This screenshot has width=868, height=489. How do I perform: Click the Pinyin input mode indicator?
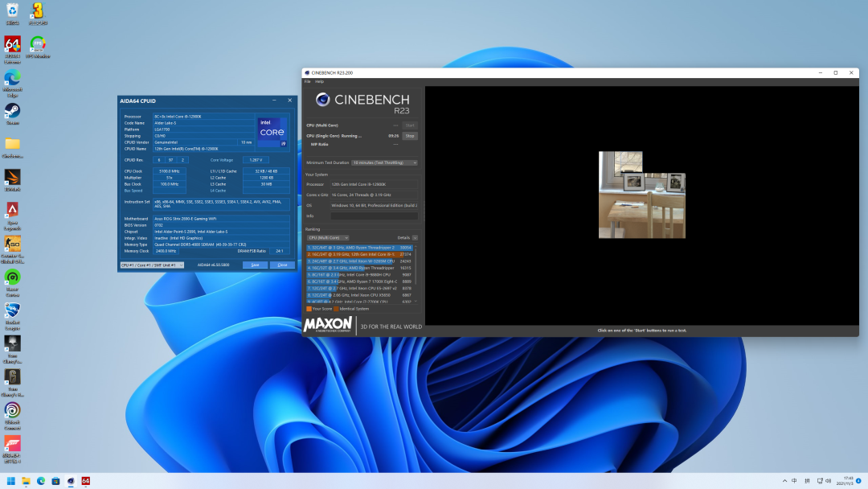click(x=807, y=481)
